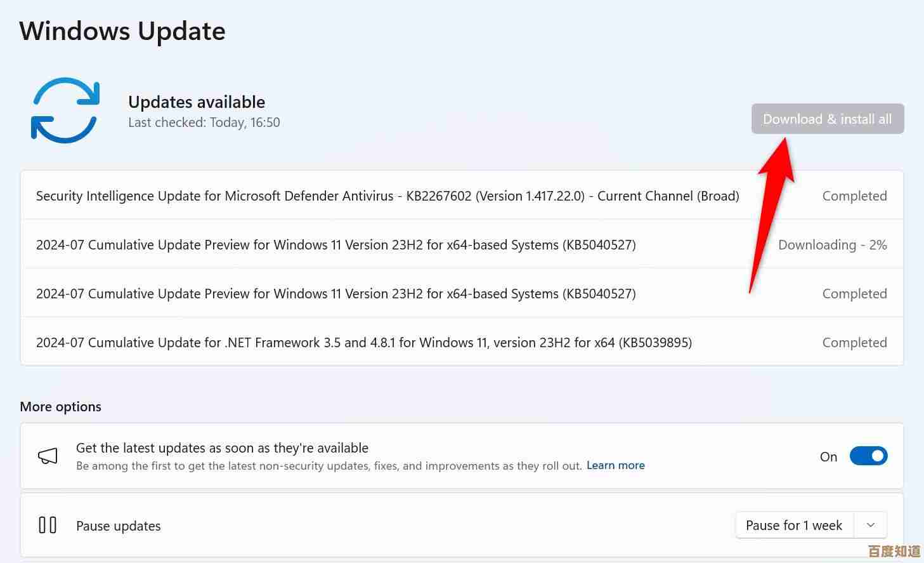
Task: Click the pause icon beside Pause updates
Action: coord(48,525)
